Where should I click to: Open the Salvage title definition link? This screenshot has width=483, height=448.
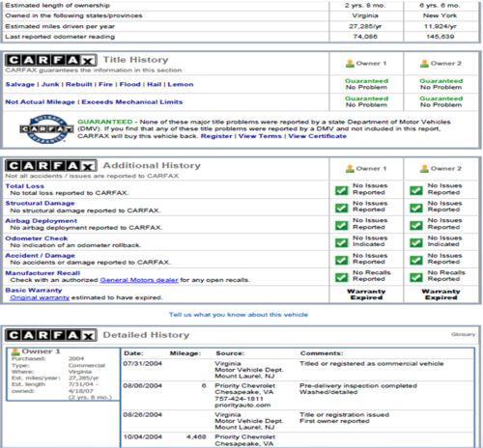click(20, 85)
